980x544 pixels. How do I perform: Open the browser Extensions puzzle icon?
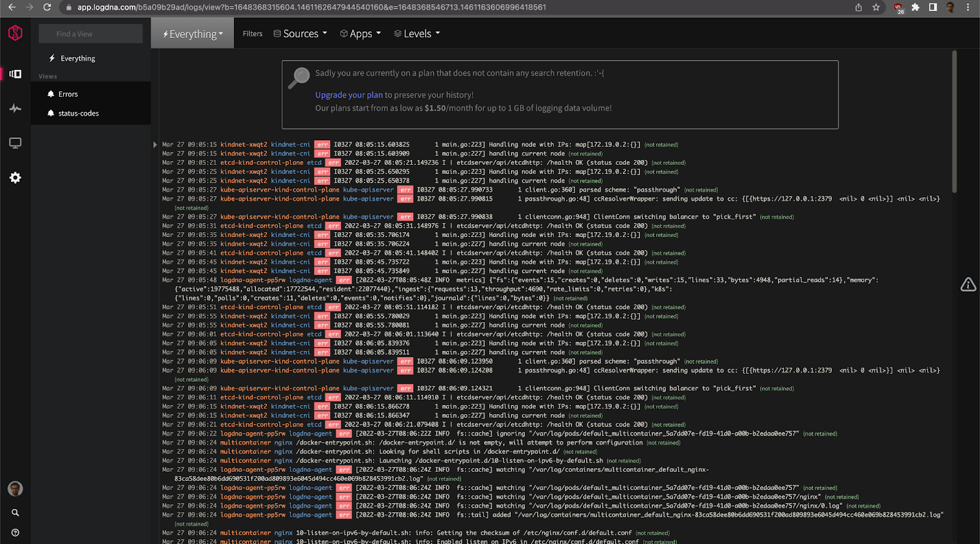[916, 7]
